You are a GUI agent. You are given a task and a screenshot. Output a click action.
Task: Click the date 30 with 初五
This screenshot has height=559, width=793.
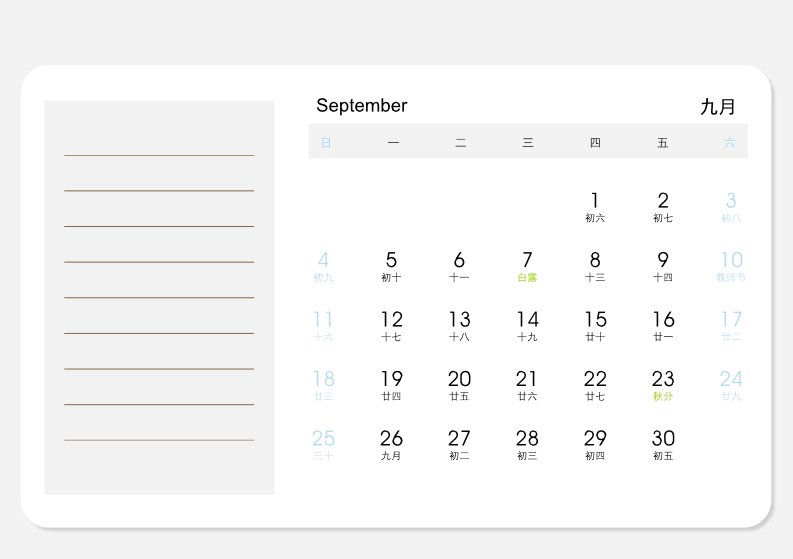(663, 445)
